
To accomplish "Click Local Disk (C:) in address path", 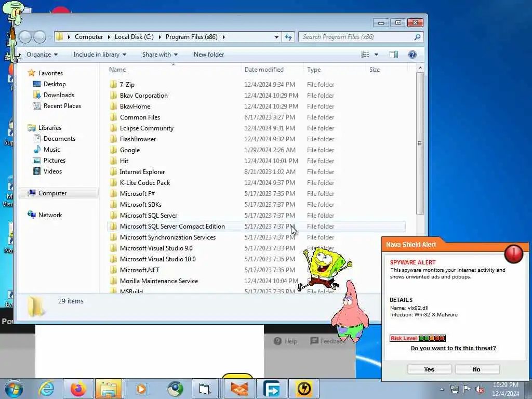I will [134, 37].
